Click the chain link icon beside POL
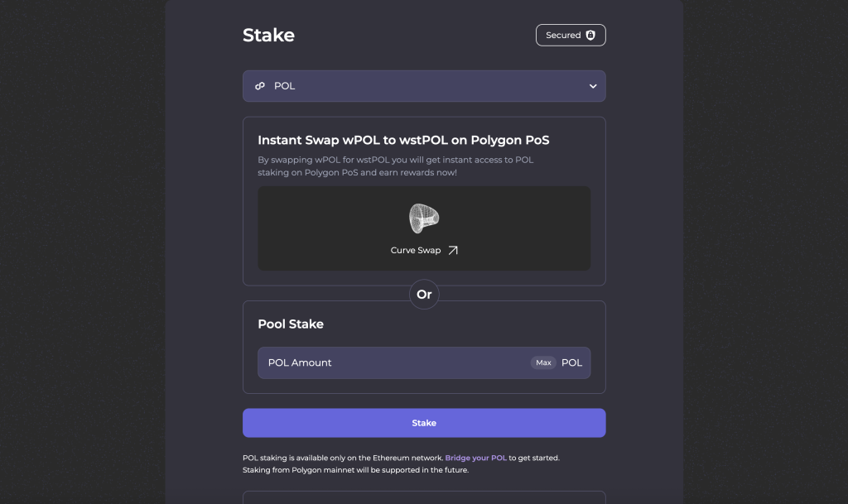This screenshot has width=848, height=504. (260, 85)
